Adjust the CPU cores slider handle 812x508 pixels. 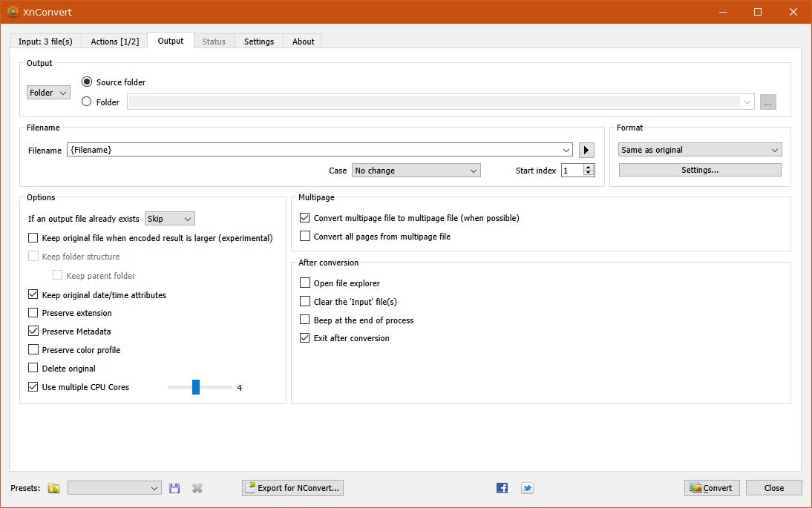point(196,387)
